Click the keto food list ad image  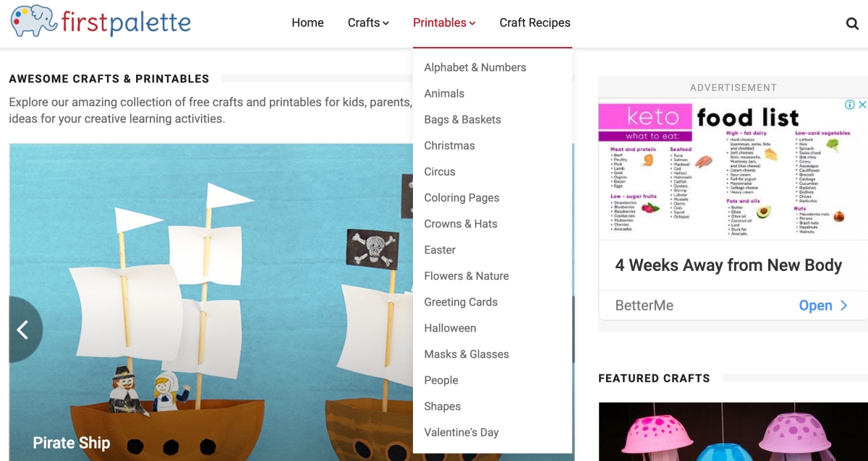coord(733,170)
